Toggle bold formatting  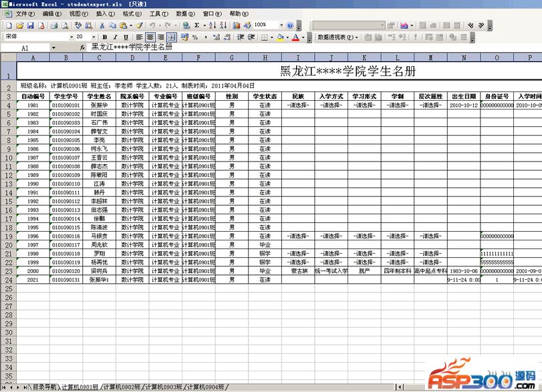click(105, 37)
